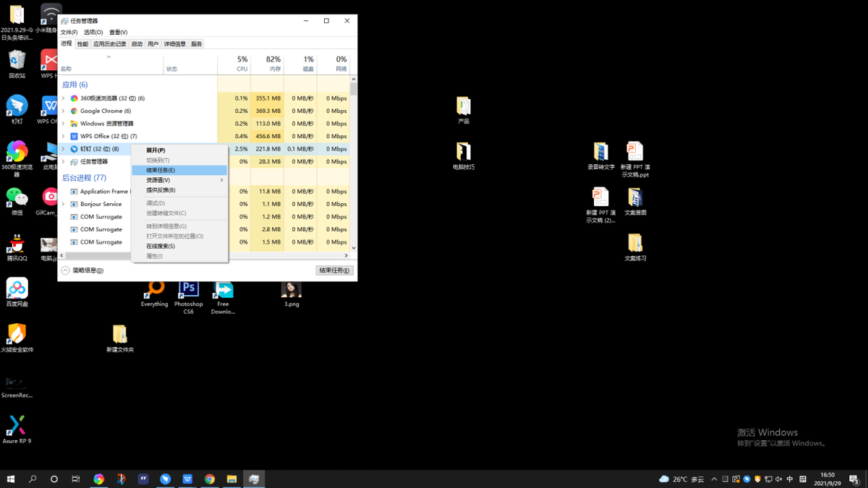Select the 百度网盘 desktop icon
Image resolution: width=868 pixels, height=488 pixels.
coord(17,292)
